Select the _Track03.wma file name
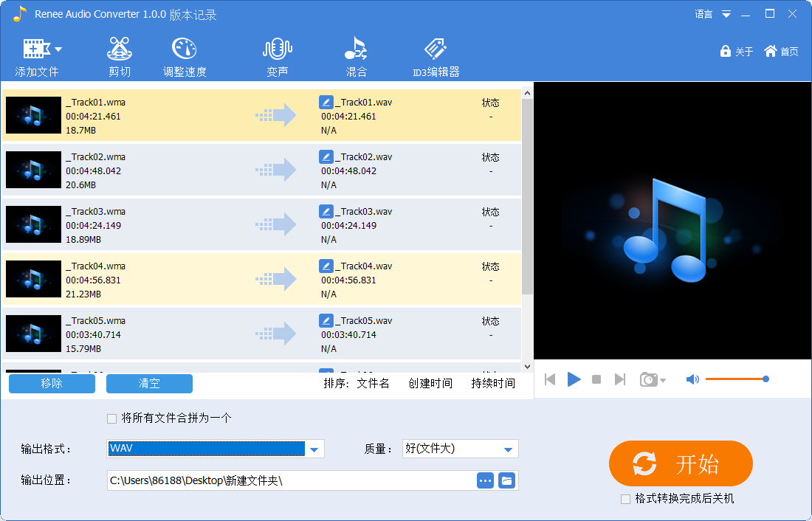 (96, 211)
